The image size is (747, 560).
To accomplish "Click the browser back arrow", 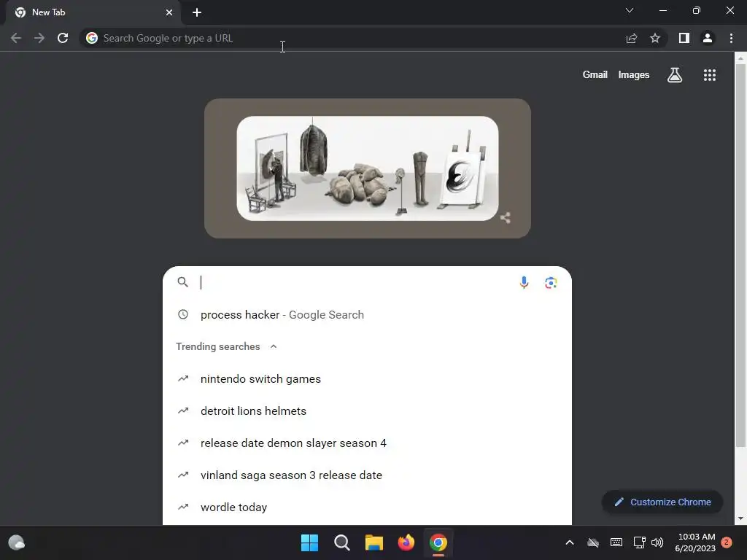I will 16,38.
